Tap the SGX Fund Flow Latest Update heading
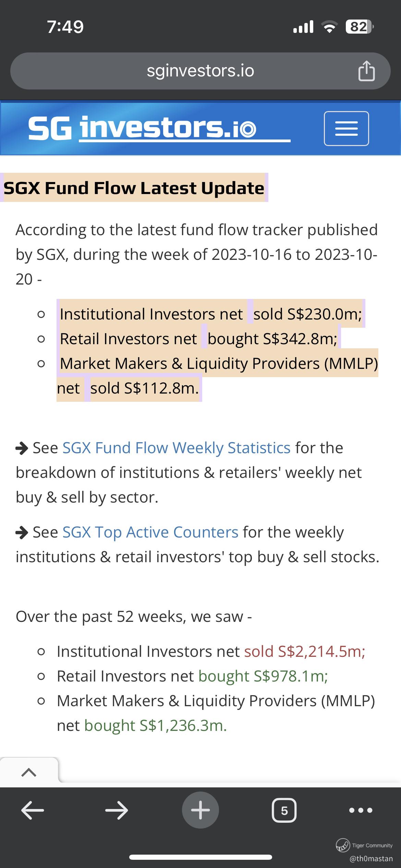The image size is (401, 868). pos(134,188)
